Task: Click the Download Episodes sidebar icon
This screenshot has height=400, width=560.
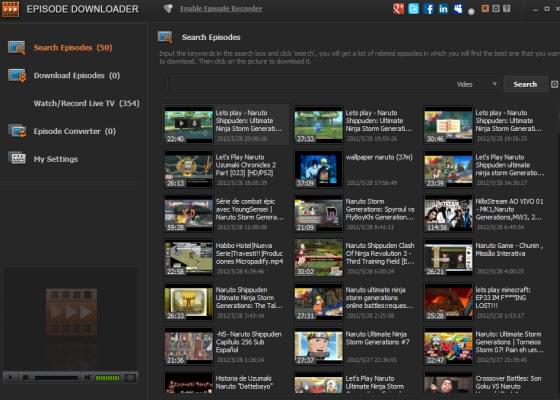Action: [17, 75]
